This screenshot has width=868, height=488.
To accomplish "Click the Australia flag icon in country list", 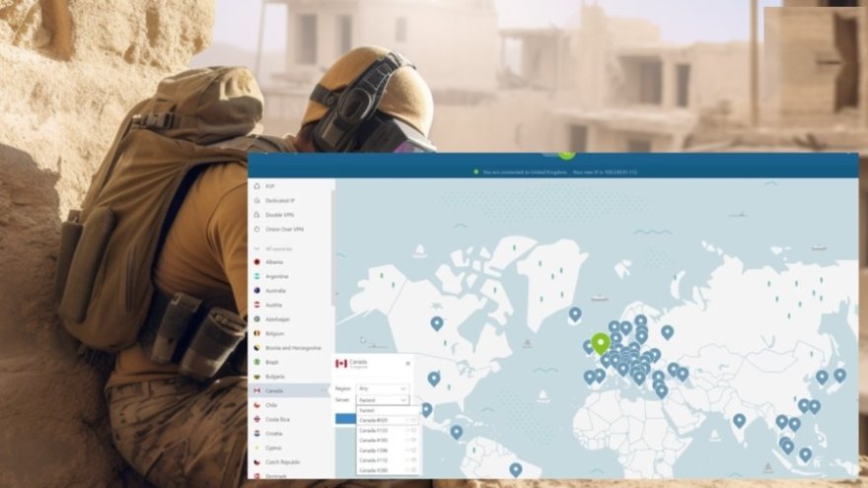I will pos(257,291).
